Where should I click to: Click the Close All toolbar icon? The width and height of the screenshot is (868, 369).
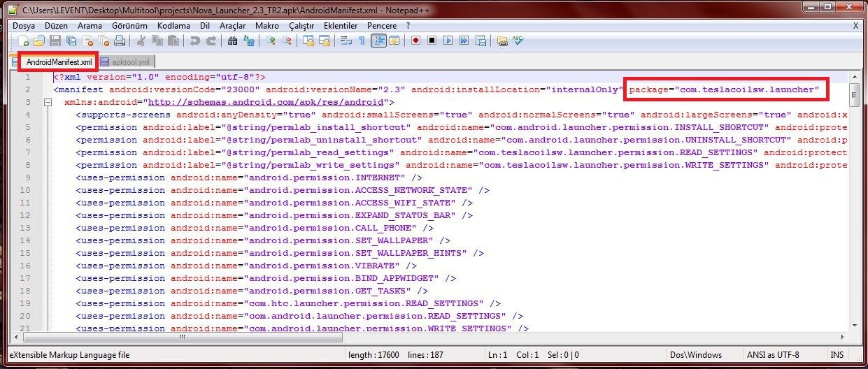(104, 41)
